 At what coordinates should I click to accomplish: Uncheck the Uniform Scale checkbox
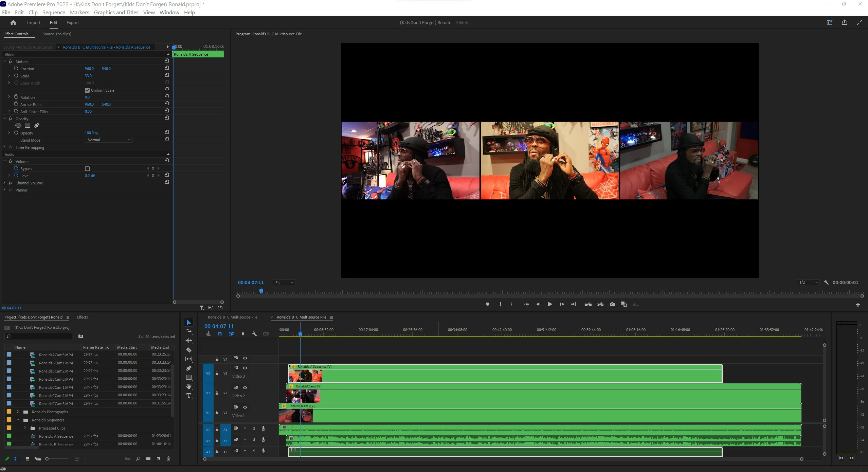point(87,90)
